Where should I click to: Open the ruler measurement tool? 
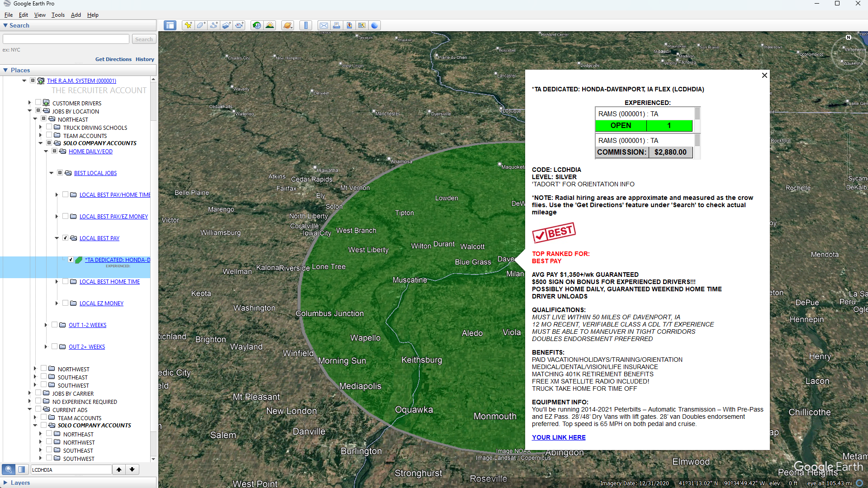point(306,25)
